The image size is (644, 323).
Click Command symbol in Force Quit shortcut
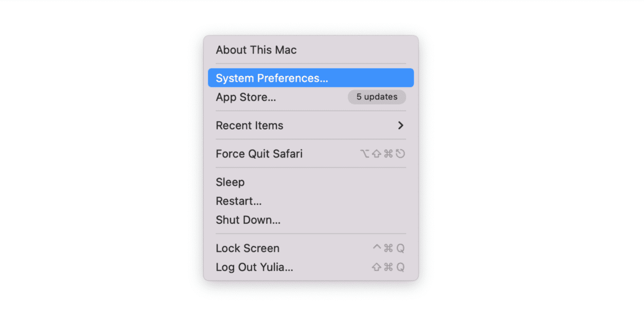click(388, 154)
